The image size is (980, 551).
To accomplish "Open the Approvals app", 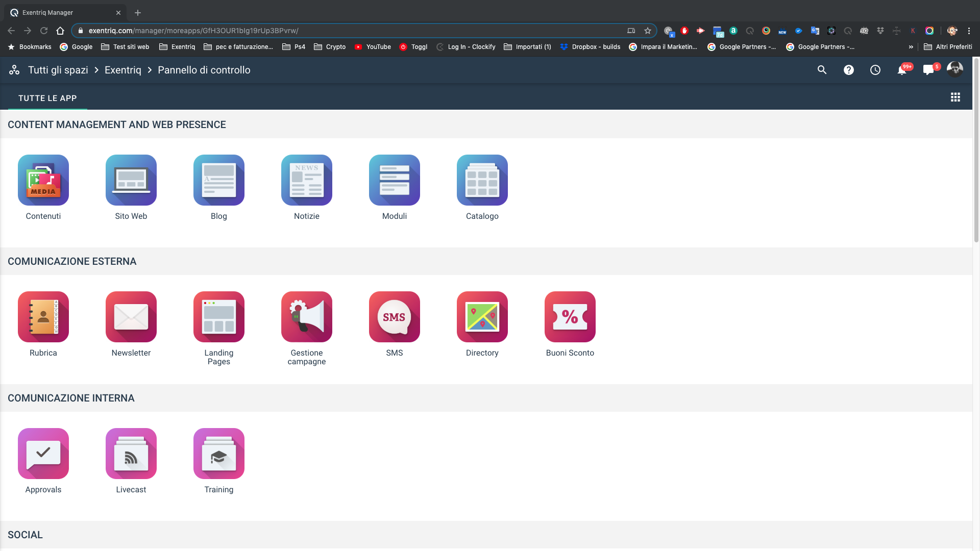I will click(43, 454).
